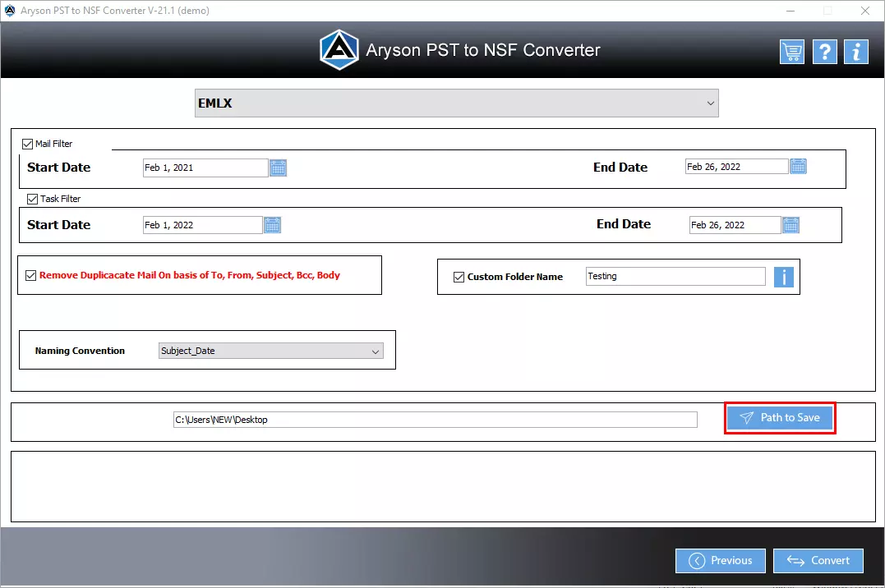This screenshot has width=885, height=588.
Task: Expand the EMLX format dropdown
Action: coord(457,103)
